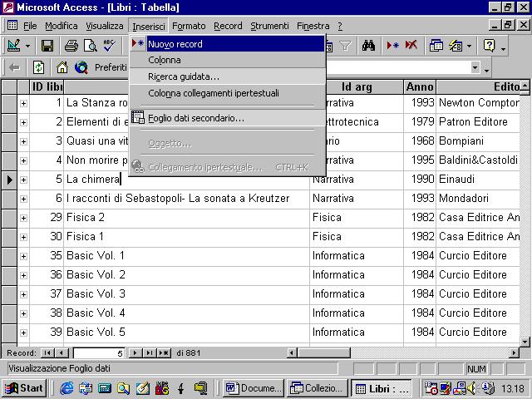Click the volume speaker tray icon
The height and width of the screenshot is (399, 532).
pos(471,388)
